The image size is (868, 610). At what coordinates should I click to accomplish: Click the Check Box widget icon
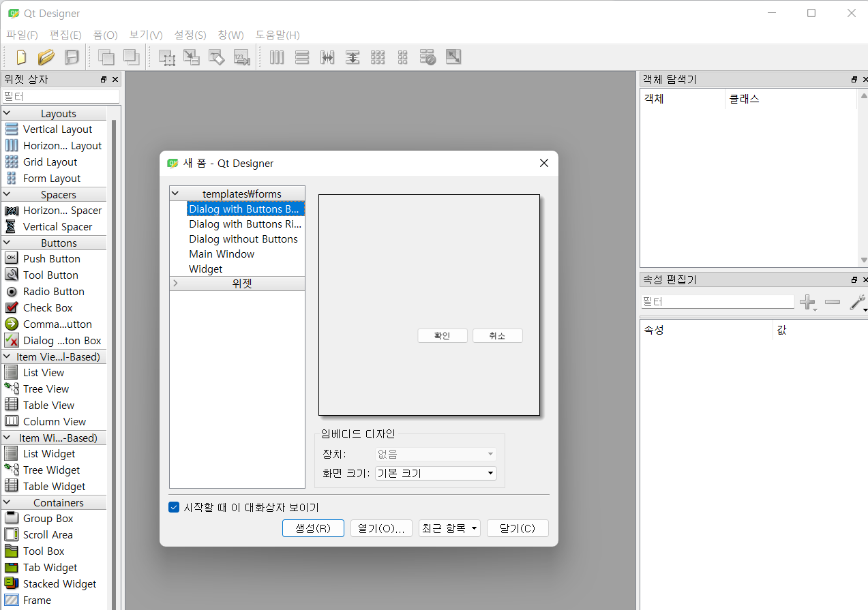(12, 307)
